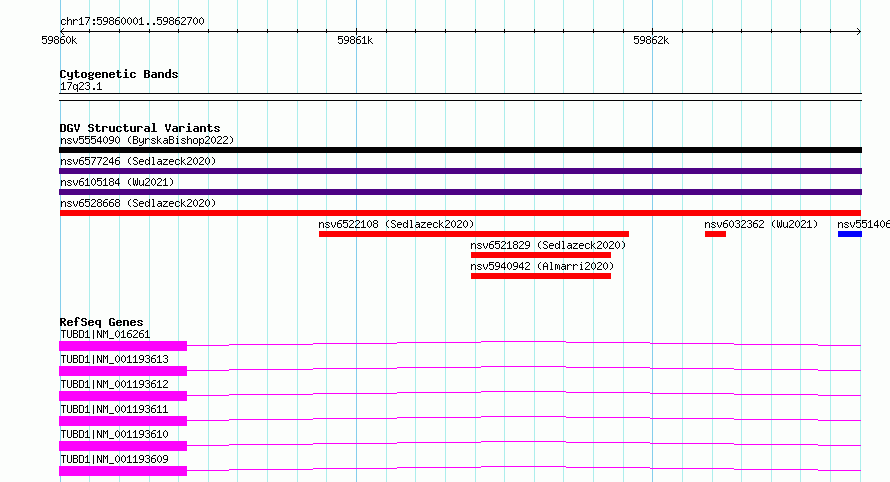
Task: Click the 59861k ruler coordinate label
Action: [x=355, y=40]
